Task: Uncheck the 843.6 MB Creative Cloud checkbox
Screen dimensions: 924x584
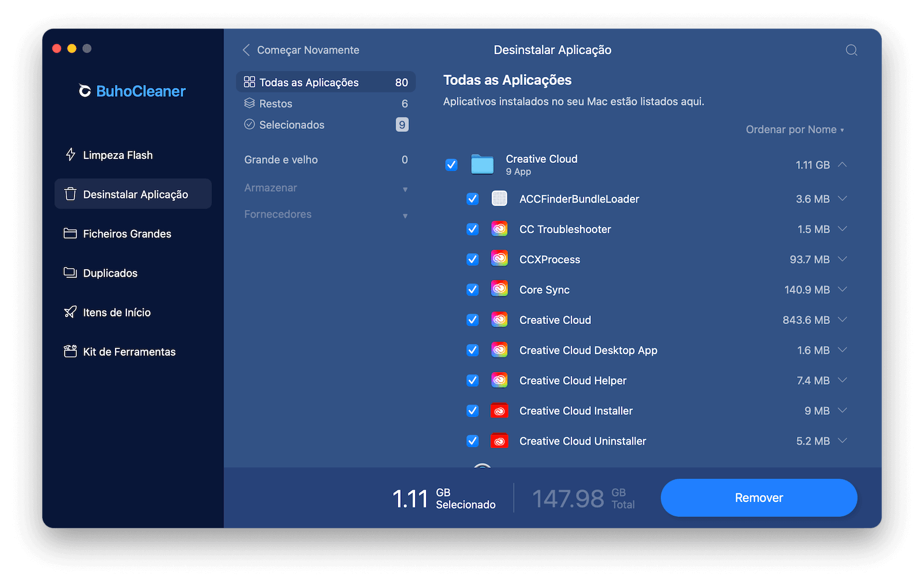Action: point(472,319)
